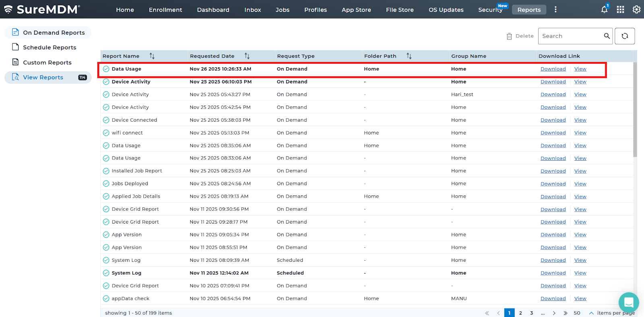Click the status check icon for wifi connect
This screenshot has width=644, height=317.
[x=106, y=133]
